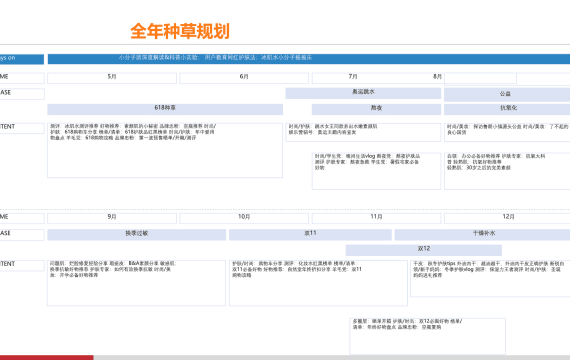Select the 6月 month cell

(244, 78)
